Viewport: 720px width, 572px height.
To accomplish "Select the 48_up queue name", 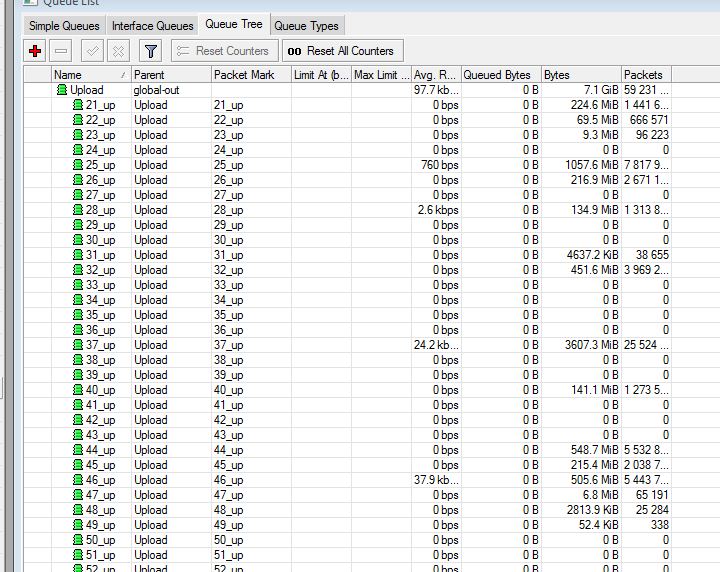I will tap(100, 510).
